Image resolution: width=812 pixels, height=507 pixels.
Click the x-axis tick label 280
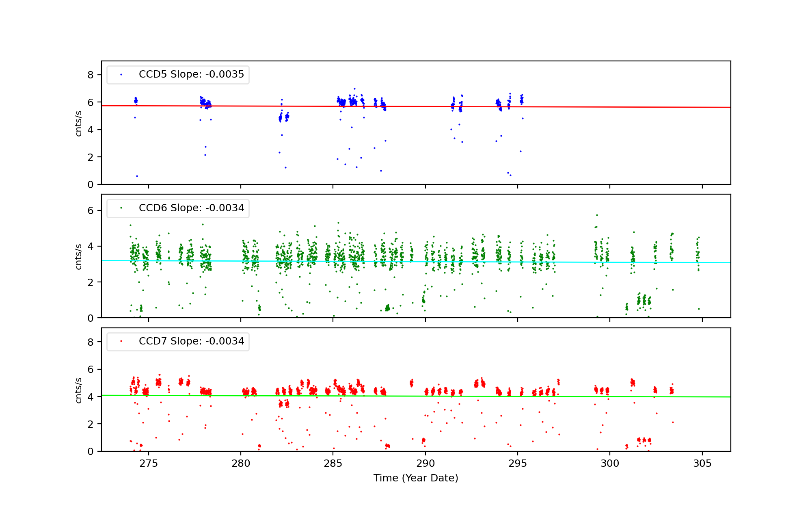tap(241, 464)
